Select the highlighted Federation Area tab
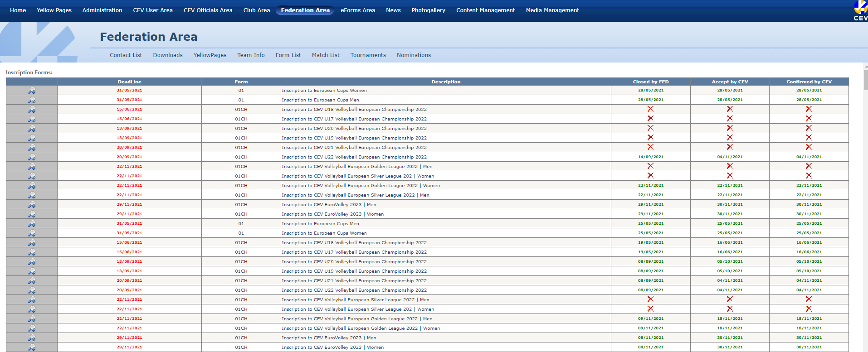Screen dimensions: 868x352 [305, 10]
